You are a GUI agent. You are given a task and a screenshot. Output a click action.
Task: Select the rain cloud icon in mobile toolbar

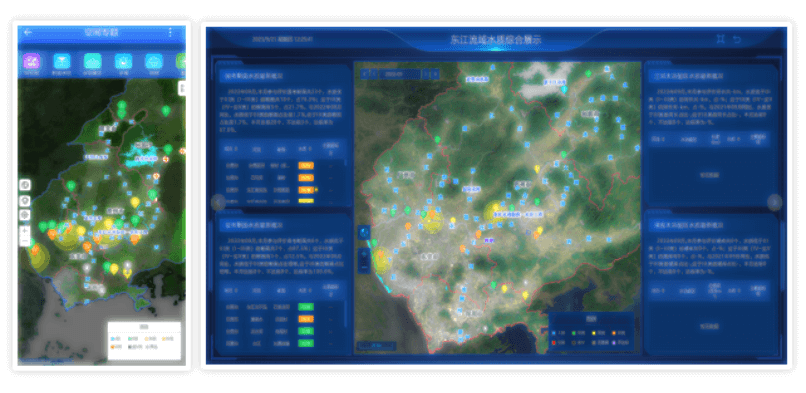click(x=153, y=61)
